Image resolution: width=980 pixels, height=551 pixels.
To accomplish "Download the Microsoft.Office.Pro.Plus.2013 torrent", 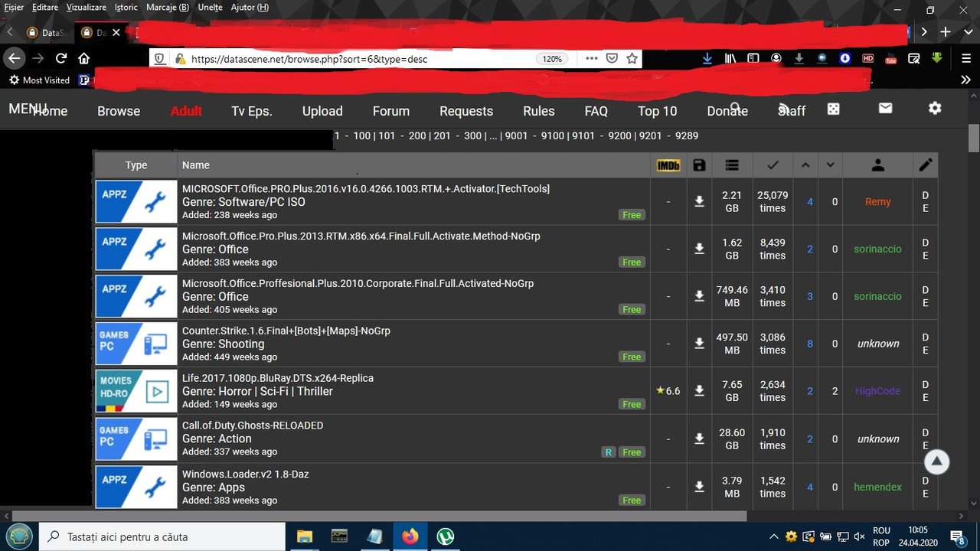I will [699, 249].
